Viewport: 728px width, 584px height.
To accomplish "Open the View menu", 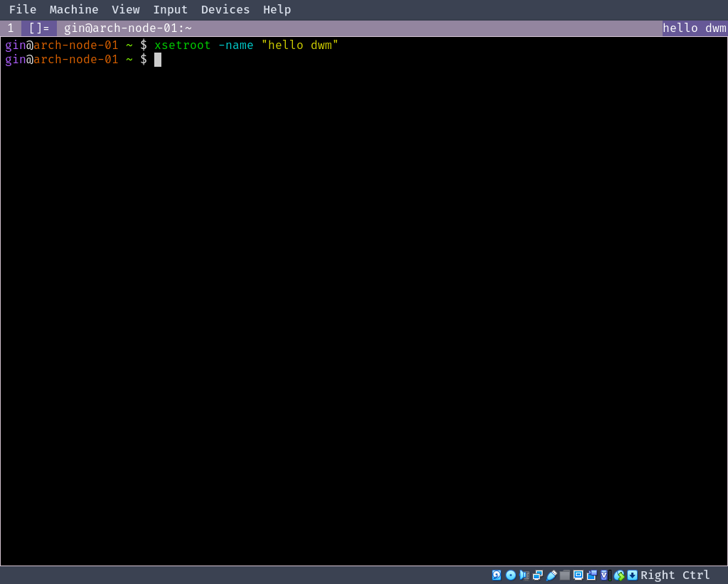I will (126, 9).
